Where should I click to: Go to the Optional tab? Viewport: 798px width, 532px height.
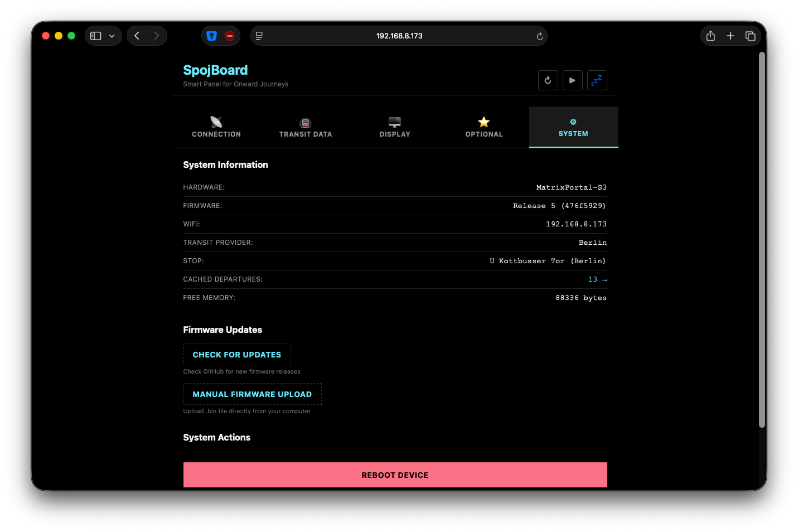pyautogui.click(x=484, y=127)
